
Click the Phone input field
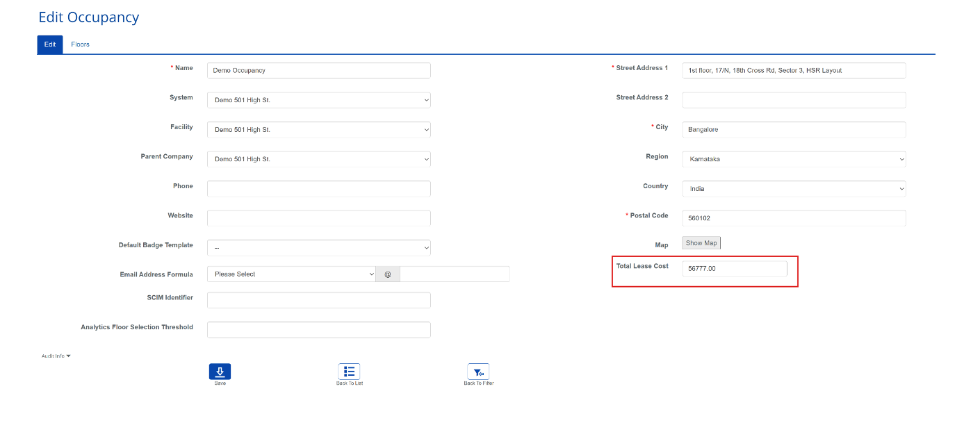point(318,188)
